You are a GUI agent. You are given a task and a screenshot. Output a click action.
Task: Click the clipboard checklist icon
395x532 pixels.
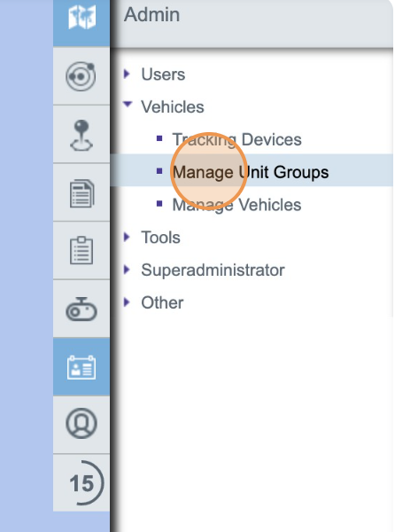(x=81, y=251)
